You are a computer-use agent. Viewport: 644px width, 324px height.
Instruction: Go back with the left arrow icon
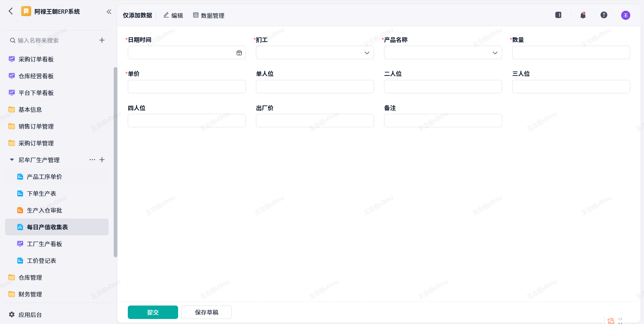tap(11, 11)
